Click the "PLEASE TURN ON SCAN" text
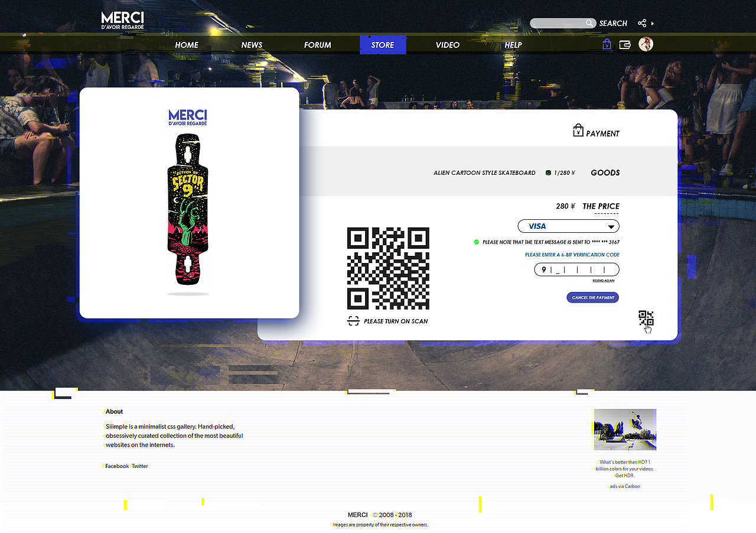The image size is (756, 533). pyautogui.click(x=396, y=321)
